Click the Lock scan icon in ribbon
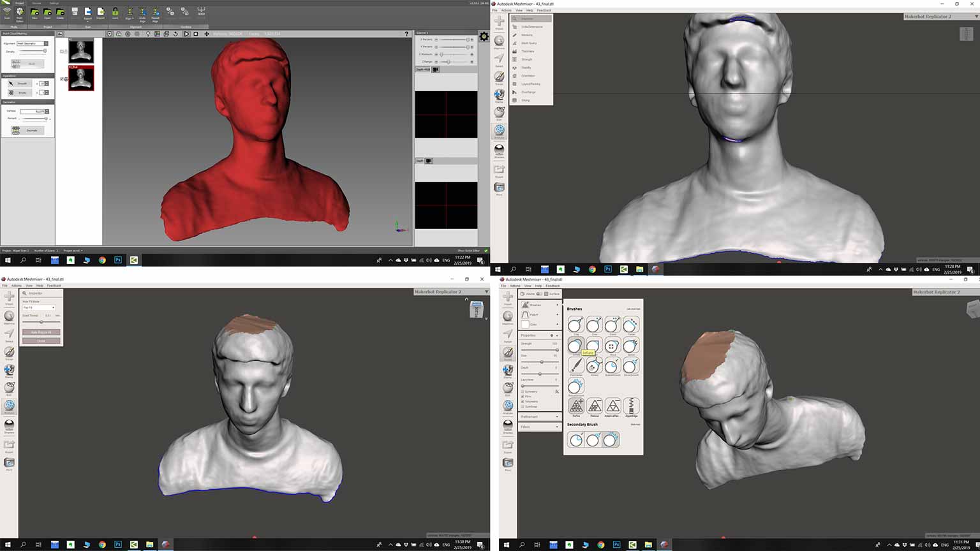The height and width of the screenshot is (551, 980). 115,12
